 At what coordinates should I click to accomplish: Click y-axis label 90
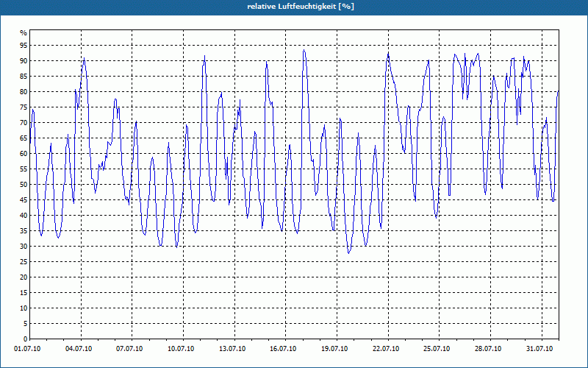(x=24, y=61)
